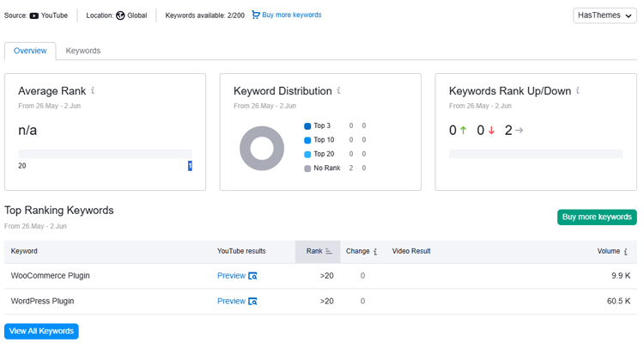Click the No Rank legend label
Viewport: 644px width, 343px height.
327,168
